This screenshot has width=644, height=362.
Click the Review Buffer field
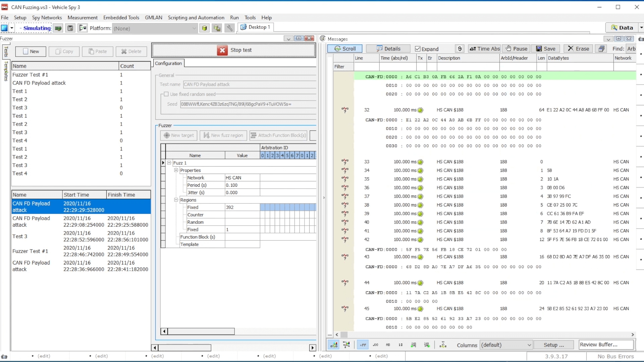(606, 345)
